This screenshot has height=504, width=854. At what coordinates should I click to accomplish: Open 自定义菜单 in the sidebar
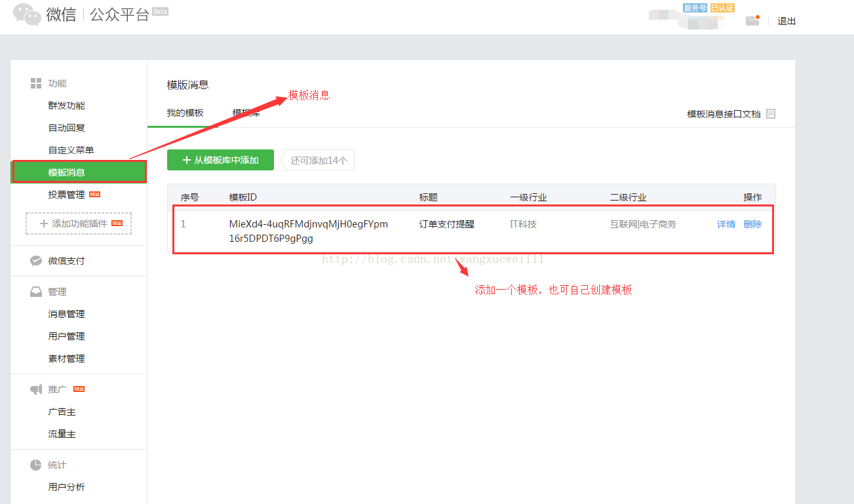pos(71,150)
